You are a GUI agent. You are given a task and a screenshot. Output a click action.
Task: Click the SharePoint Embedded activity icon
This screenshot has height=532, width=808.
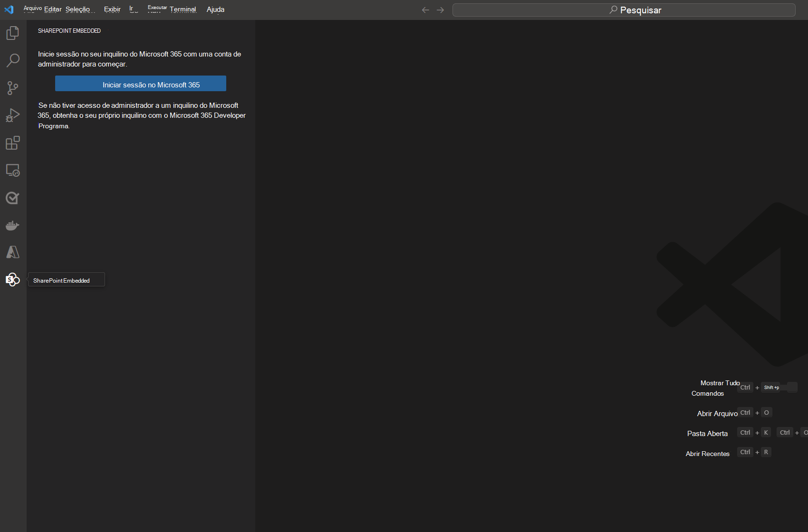tap(13, 280)
